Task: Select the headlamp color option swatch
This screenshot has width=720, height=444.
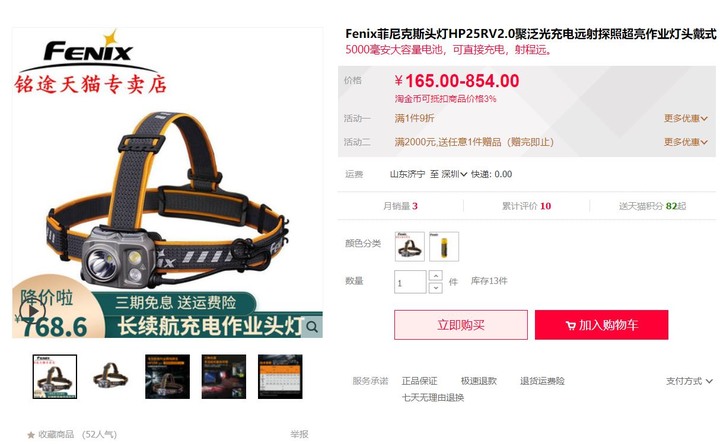Action: pyautogui.click(x=410, y=247)
